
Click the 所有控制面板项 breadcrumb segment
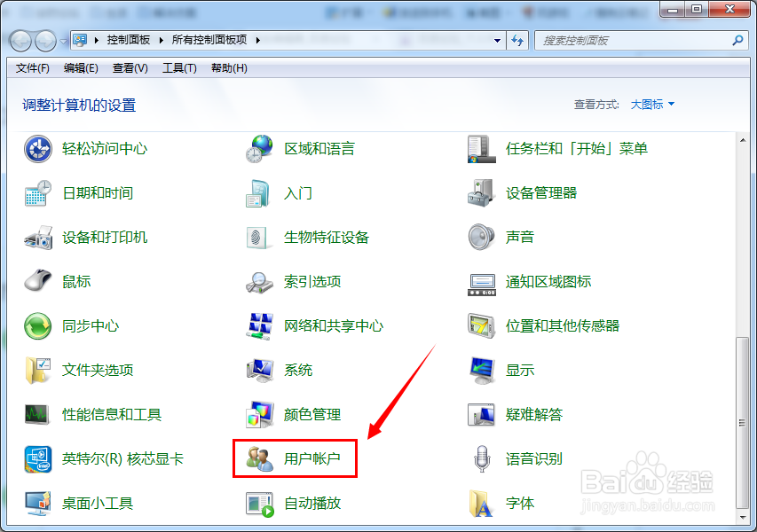pyautogui.click(x=209, y=40)
